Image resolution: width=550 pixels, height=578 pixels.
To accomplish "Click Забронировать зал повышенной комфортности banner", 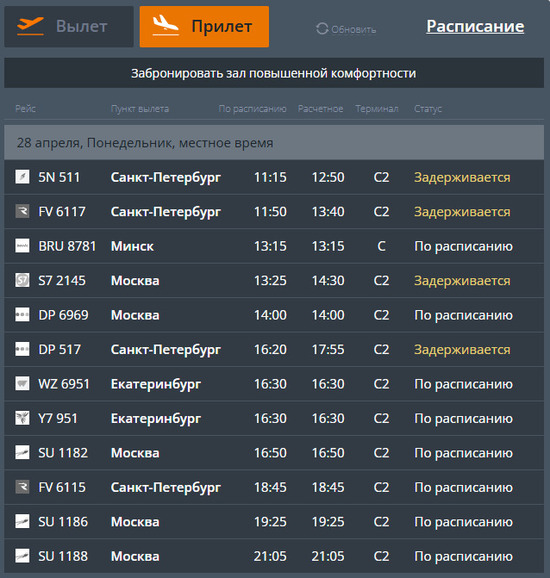I will click(274, 73).
